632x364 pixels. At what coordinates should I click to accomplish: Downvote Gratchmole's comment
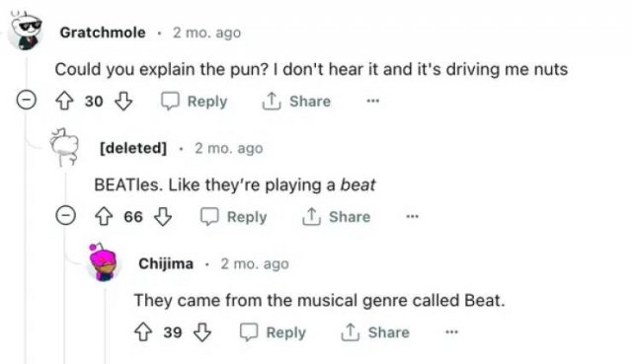click(123, 101)
